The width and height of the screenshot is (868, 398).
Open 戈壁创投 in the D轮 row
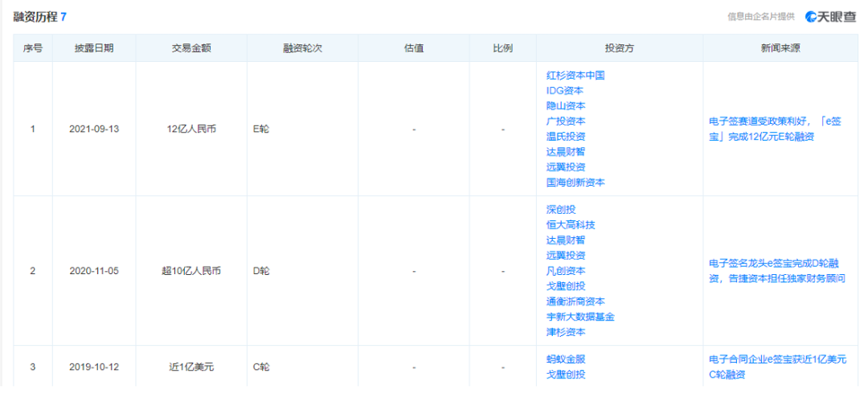point(566,286)
